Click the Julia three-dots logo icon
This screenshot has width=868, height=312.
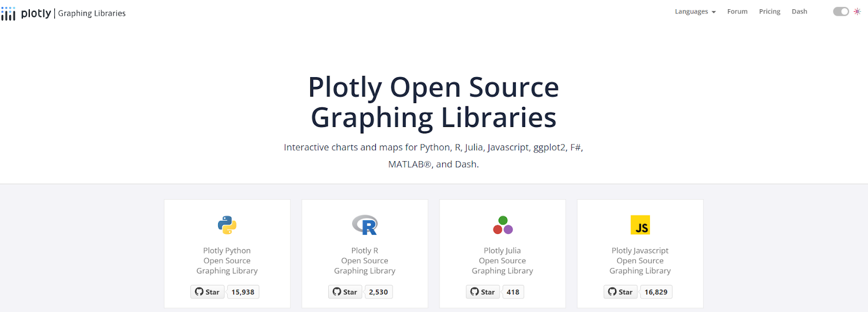pos(502,225)
